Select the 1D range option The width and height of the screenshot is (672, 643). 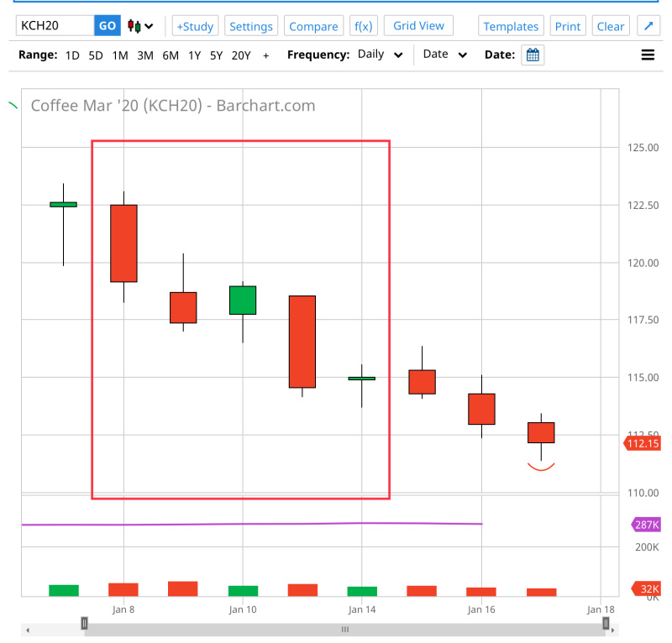coord(72,55)
